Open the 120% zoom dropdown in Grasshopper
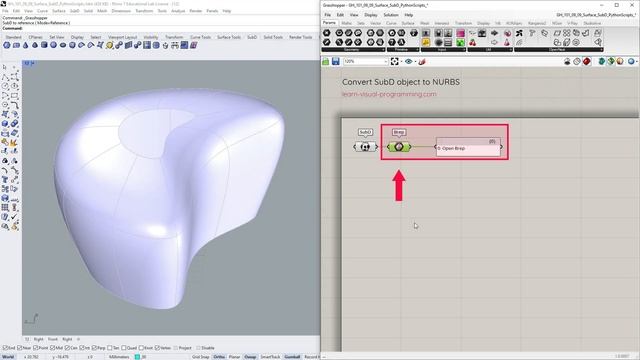Screen dimensions: 640x360 pyautogui.click(x=386, y=62)
